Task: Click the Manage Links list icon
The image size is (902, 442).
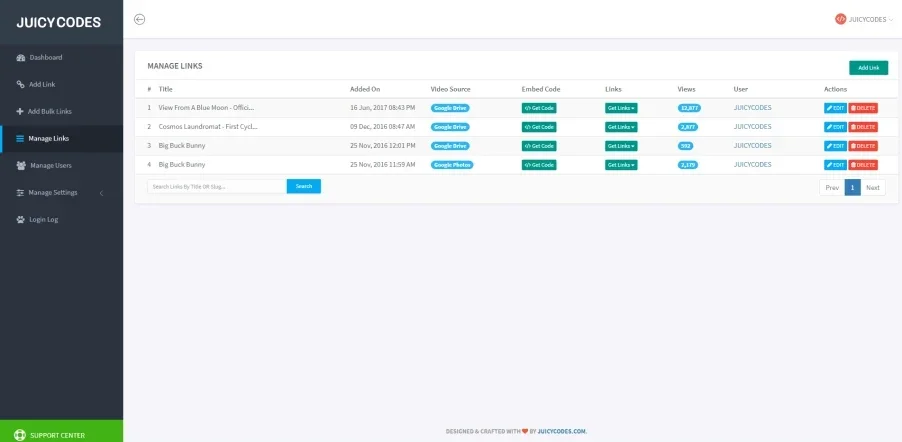Action: (20, 139)
